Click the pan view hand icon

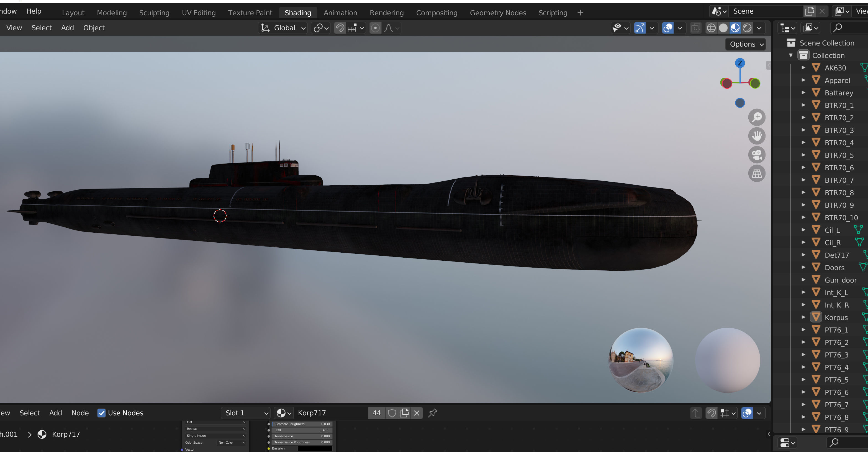click(x=757, y=136)
